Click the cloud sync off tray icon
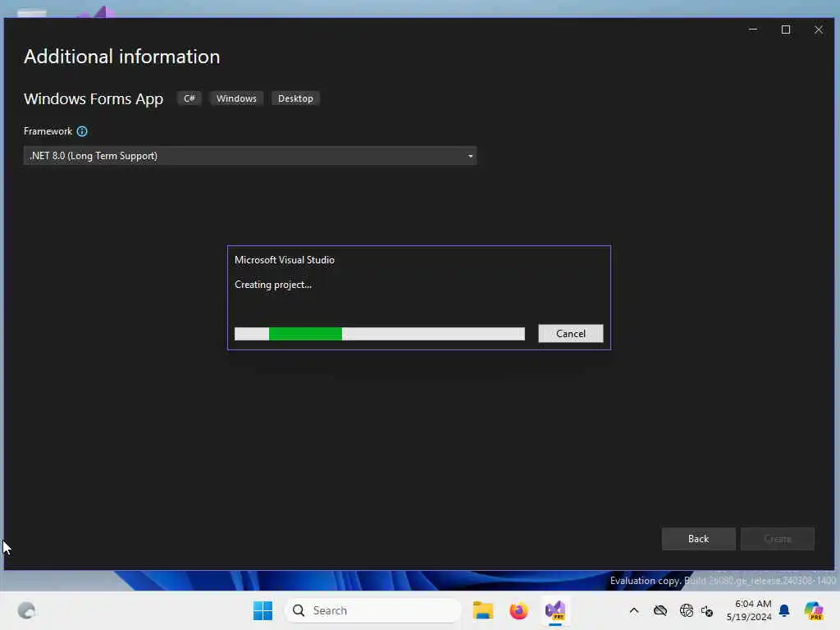The image size is (840, 630). click(x=660, y=610)
